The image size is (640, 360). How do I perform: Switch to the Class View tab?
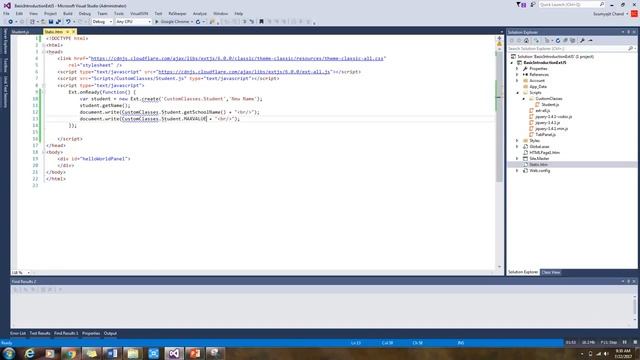tap(551, 272)
